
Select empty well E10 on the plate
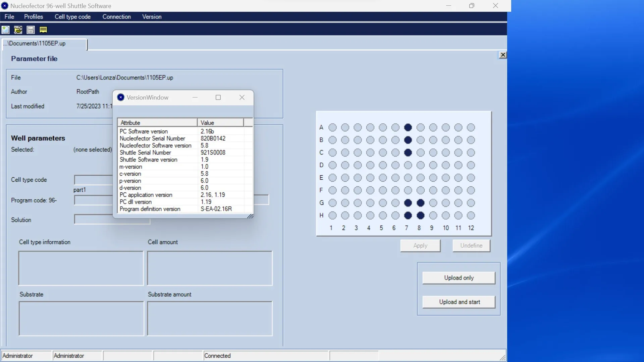click(x=446, y=178)
